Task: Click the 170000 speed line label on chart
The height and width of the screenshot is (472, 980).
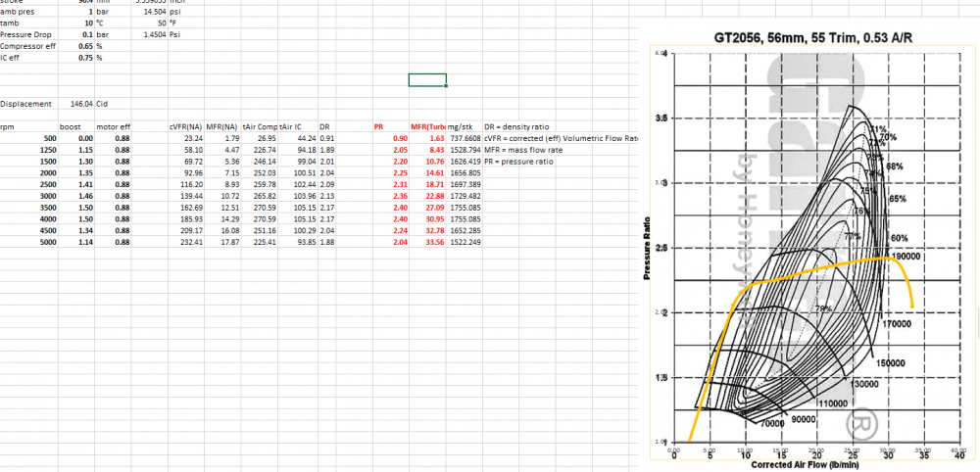Action: [899, 324]
